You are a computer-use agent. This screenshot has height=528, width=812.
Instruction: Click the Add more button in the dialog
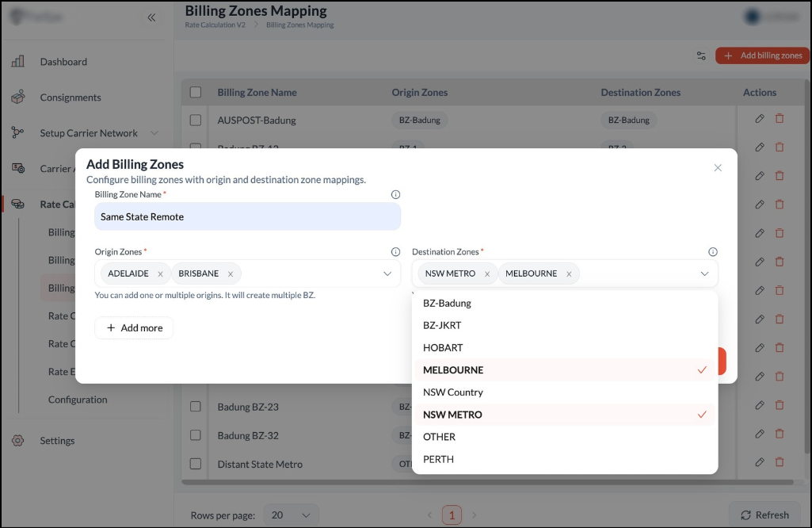click(x=134, y=327)
